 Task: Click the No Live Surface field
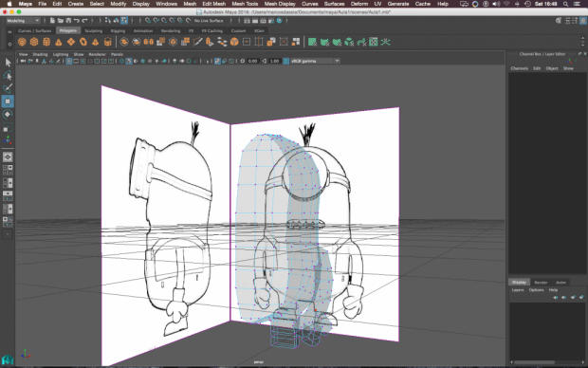[x=209, y=21]
